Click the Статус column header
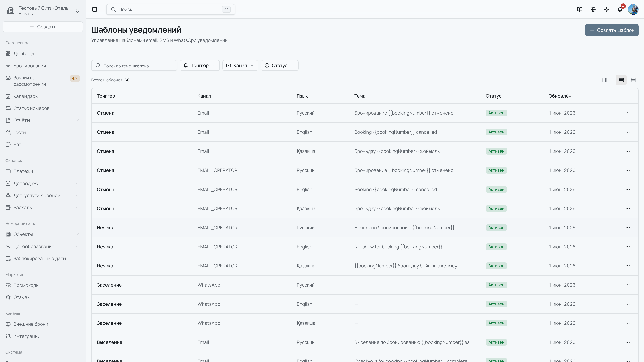 pyautogui.click(x=493, y=96)
